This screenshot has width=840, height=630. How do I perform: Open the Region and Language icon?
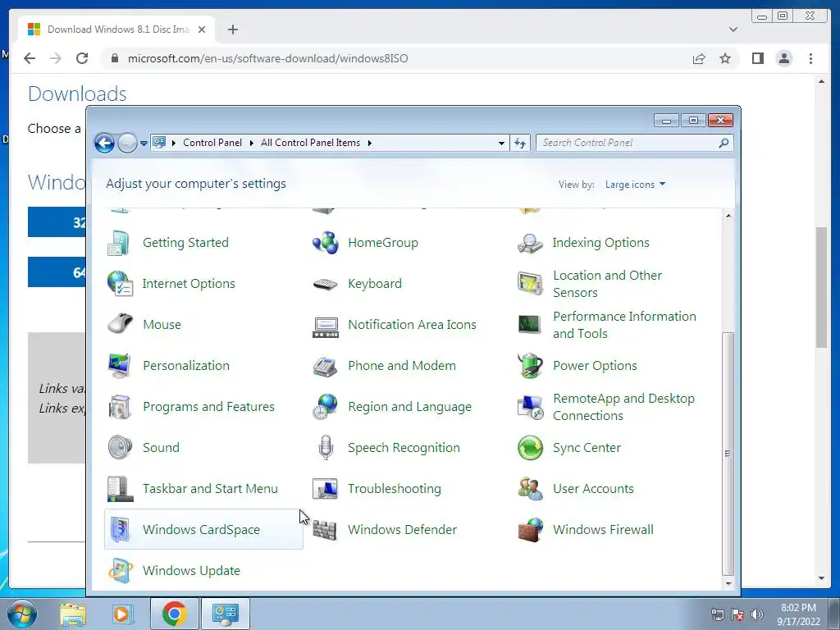(325, 407)
